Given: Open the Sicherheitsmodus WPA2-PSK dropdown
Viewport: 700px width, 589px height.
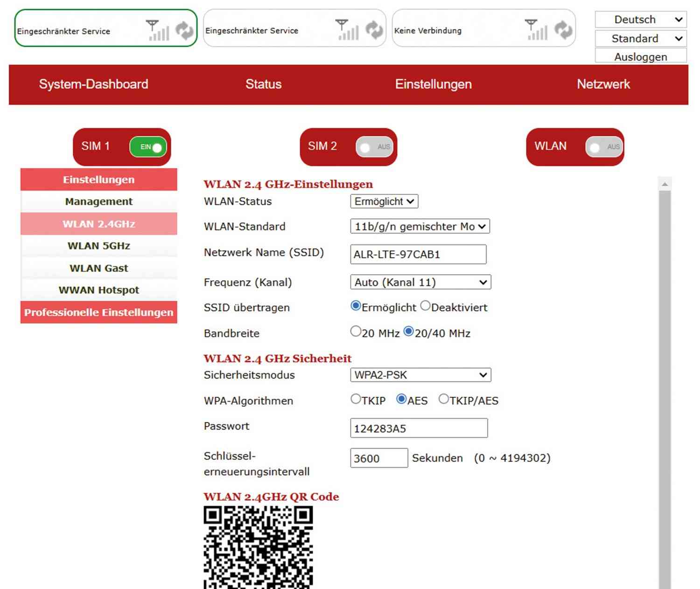Looking at the screenshot, I should tap(420, 375).
